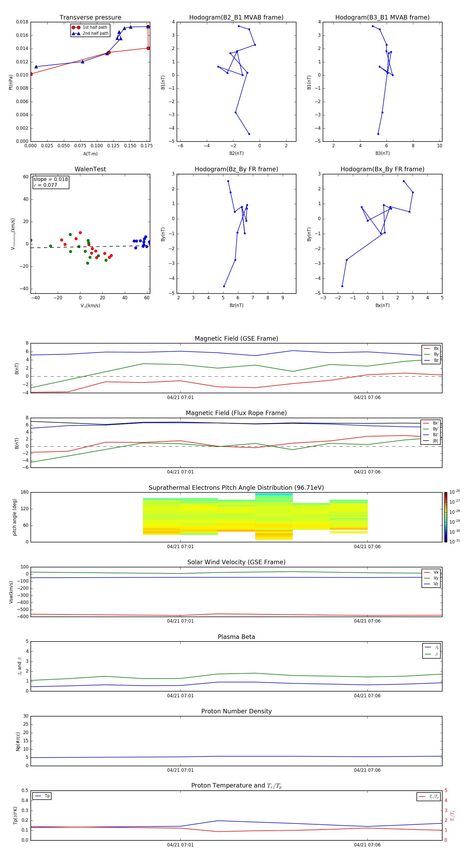The height and width of the screenshot is (868, 473).
Task: Select 'By' in the GSE magnetic field legend
Action: (431, 354)
